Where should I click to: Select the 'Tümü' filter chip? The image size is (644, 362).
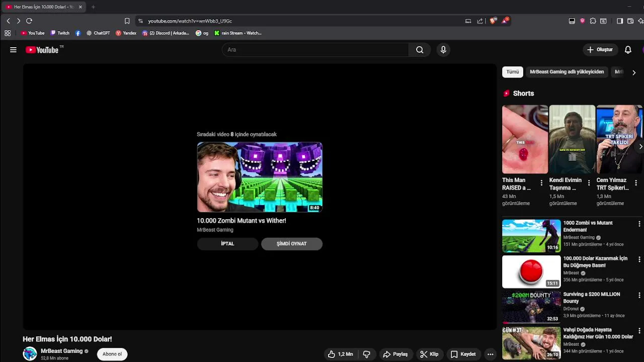tap(513, 72)
